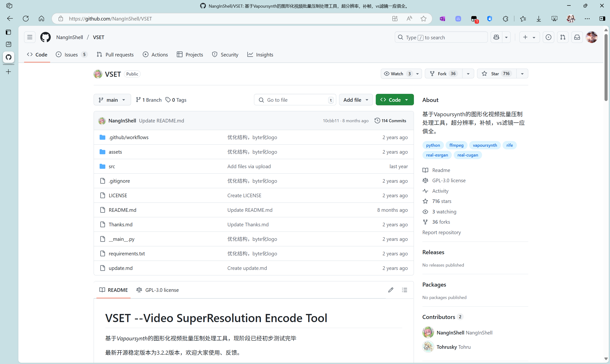Toggle browser sidebar pane icon
This screenshot has width=610, height=364.
coord(602,19)
